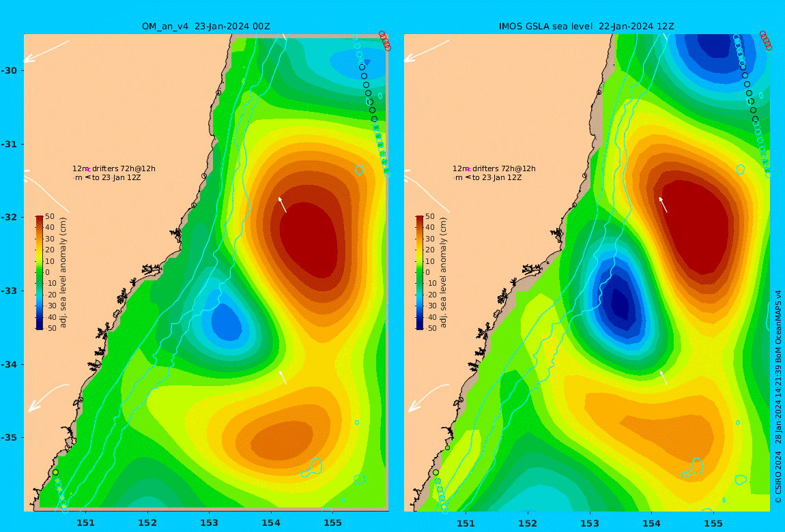Image resolution: width=785 pixels, height=532 pixels.
Task: Click the magenta drifter marker in left map legend
Action: pos(87,170)
